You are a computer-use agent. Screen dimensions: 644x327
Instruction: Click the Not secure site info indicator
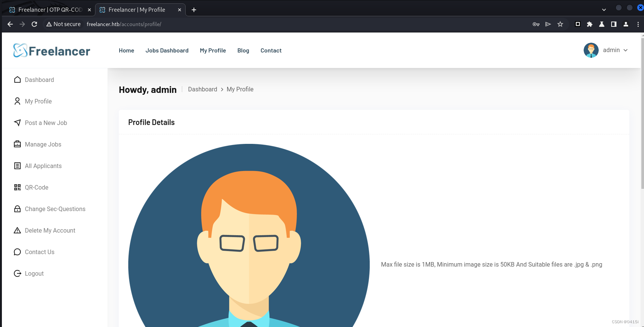(63, 24)
